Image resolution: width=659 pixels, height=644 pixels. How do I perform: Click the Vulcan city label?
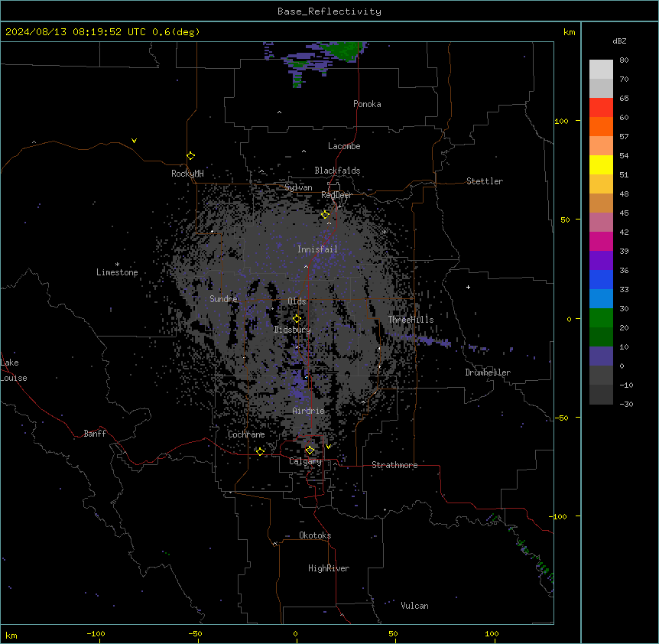(415, 606)
